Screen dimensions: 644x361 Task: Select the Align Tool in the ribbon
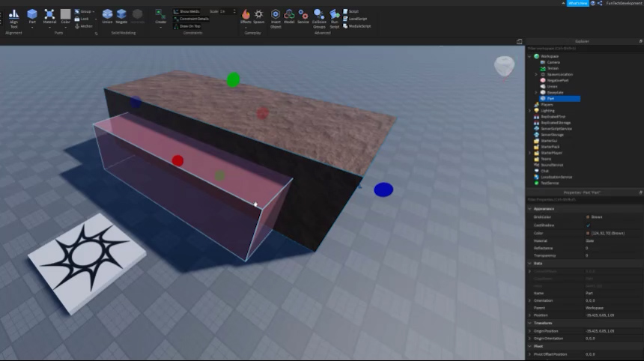[13, 16]
